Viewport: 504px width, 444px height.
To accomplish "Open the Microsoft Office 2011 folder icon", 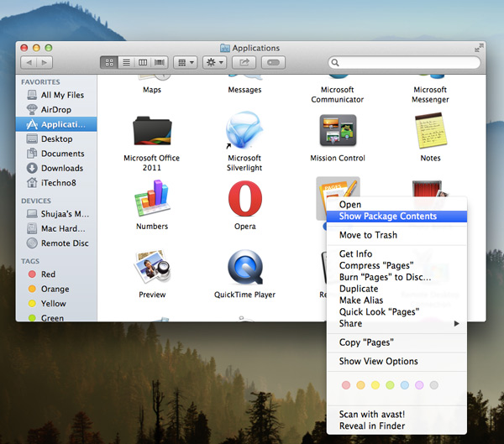I will point(152,131).
